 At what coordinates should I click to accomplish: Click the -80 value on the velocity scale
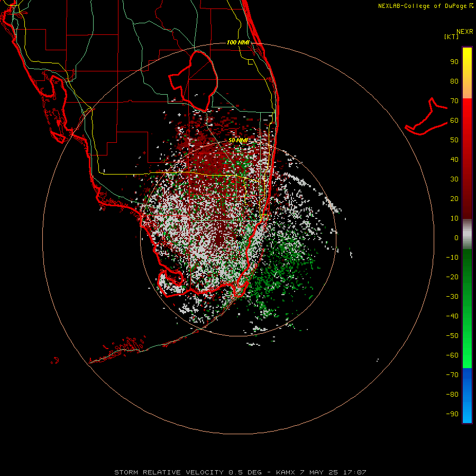tap(452, 395)
